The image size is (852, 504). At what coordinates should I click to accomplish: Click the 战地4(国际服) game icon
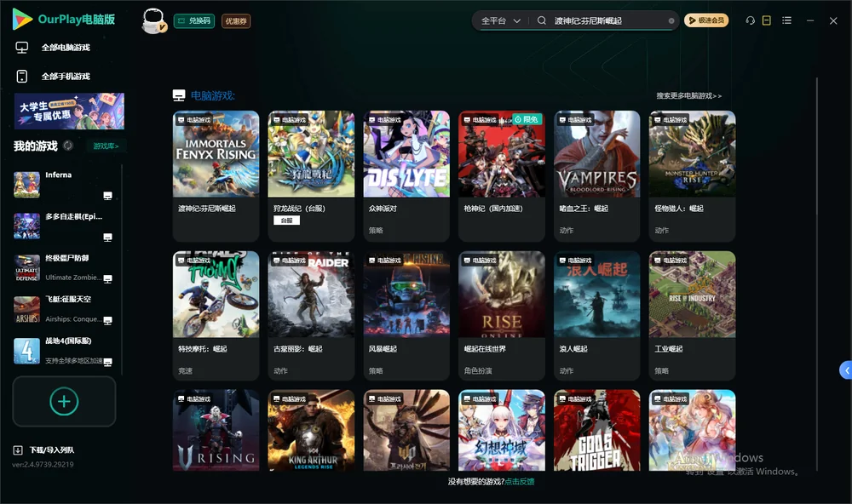click(26, 351)
